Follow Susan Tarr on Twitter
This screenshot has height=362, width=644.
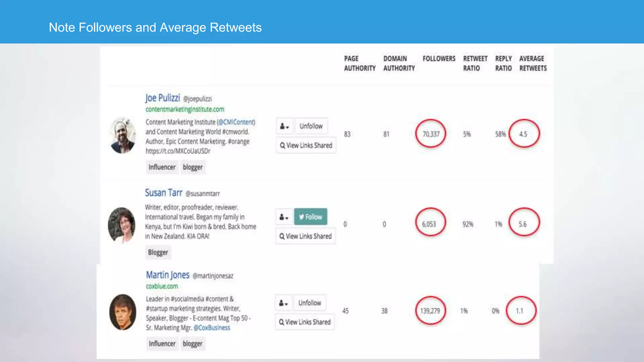[x=310, y=217]
